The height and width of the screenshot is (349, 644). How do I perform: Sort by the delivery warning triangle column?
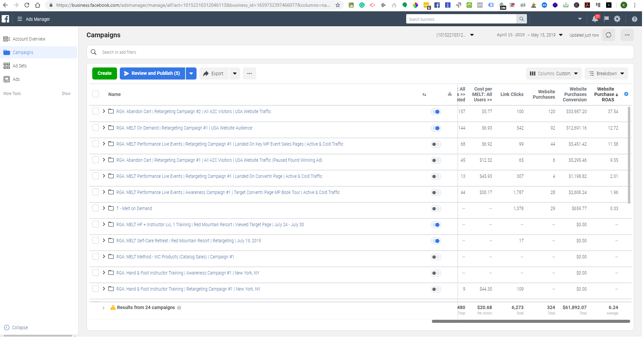(x=449, y=94)
